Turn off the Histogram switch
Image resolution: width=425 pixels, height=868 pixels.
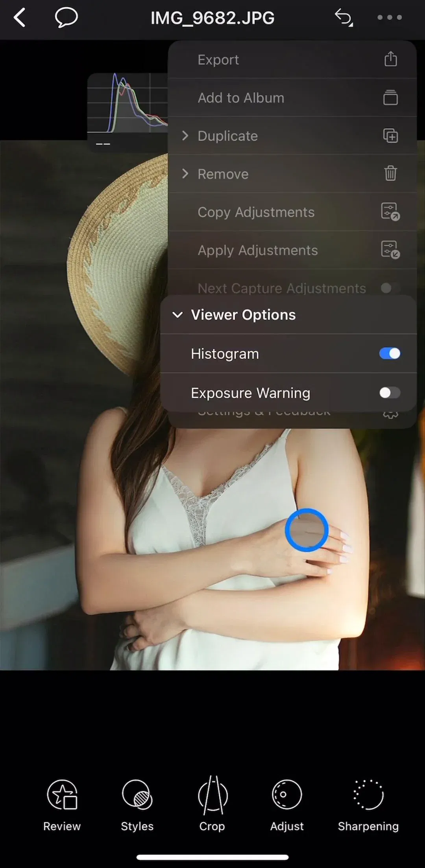[x=390, y=353]
